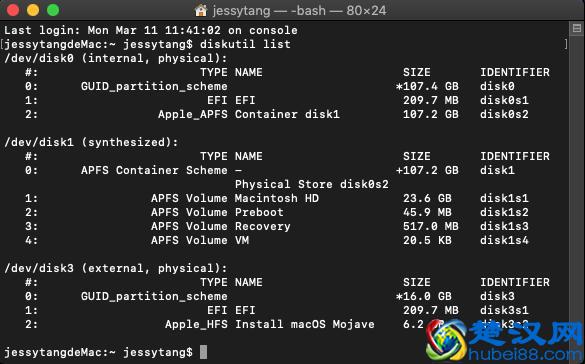Click the window title 'jessytang — -bash — 80×24'
Screen dimensions: 585x364
299,10
